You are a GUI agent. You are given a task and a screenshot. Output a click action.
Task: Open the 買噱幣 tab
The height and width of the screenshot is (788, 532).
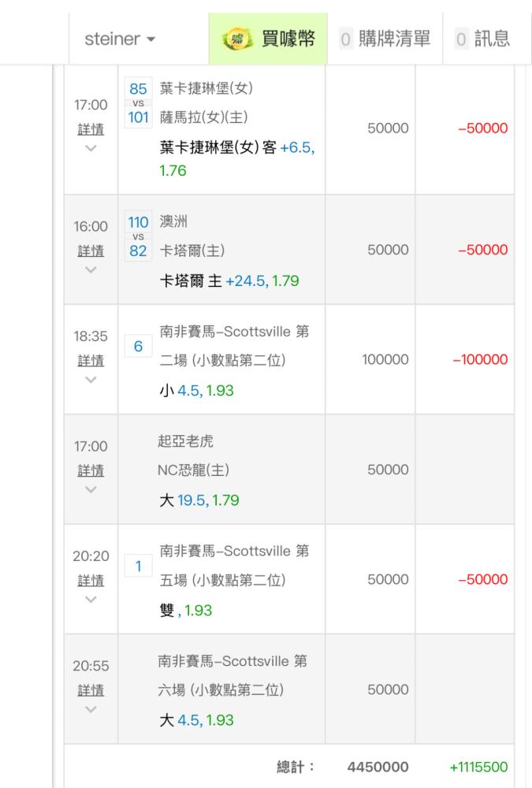coord(268,39)
